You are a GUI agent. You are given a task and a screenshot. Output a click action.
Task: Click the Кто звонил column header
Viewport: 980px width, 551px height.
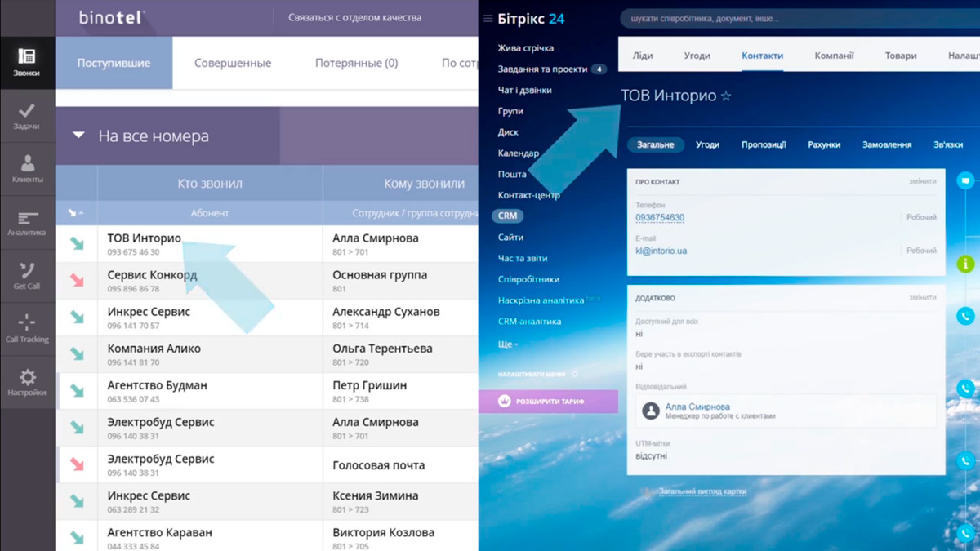tap(210, 184)
